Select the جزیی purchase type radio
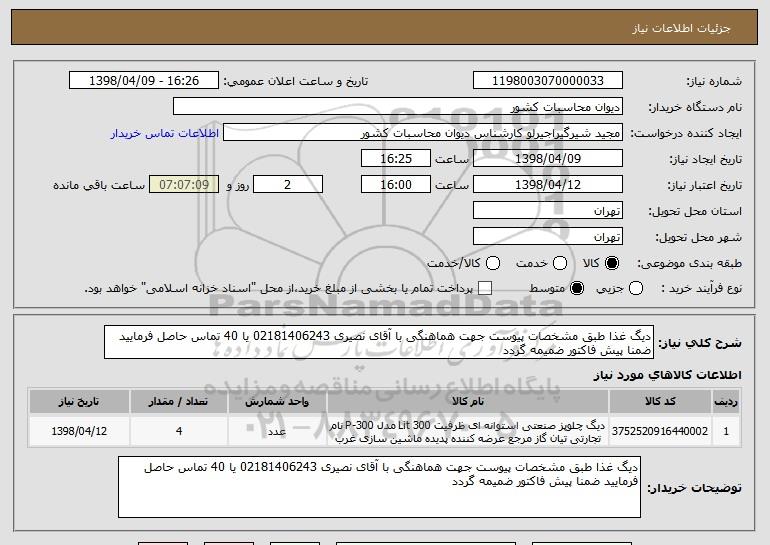Viewport: 770px width, 545px height. (x=635, y=288)
